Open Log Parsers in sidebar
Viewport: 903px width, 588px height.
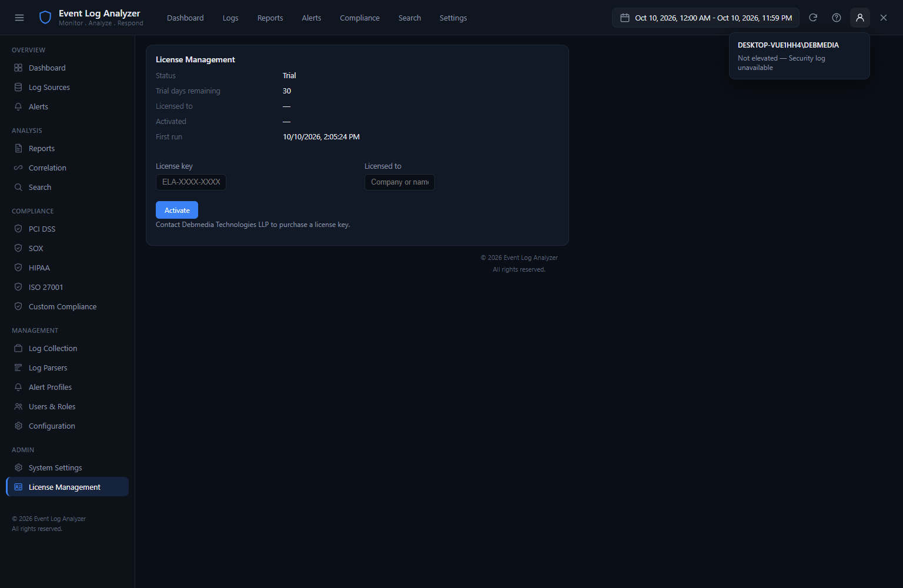[67, 367]
